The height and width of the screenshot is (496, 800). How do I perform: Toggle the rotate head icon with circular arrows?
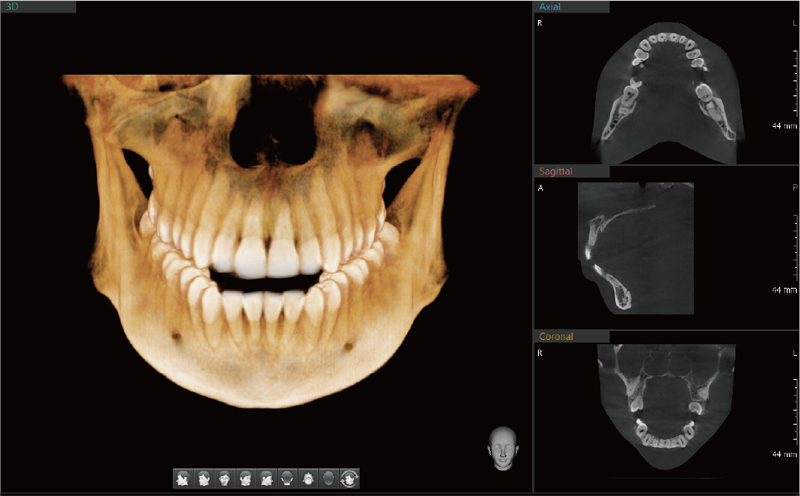[350, 479]
